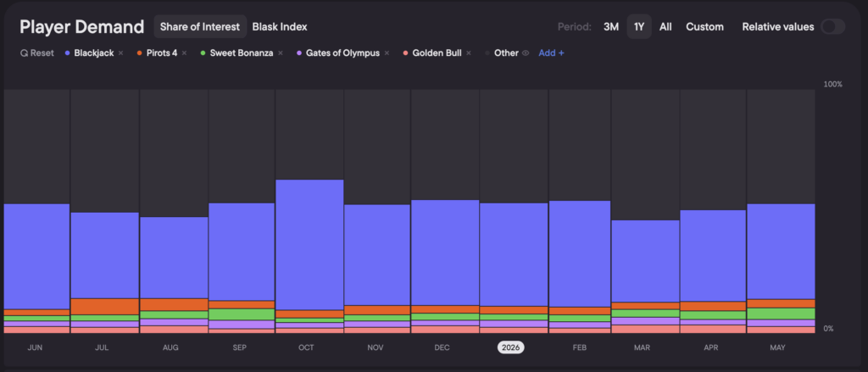The width and height of the screenshot is (868, 372).
Task: Open the Custom period picker
Action: point(704,26)
